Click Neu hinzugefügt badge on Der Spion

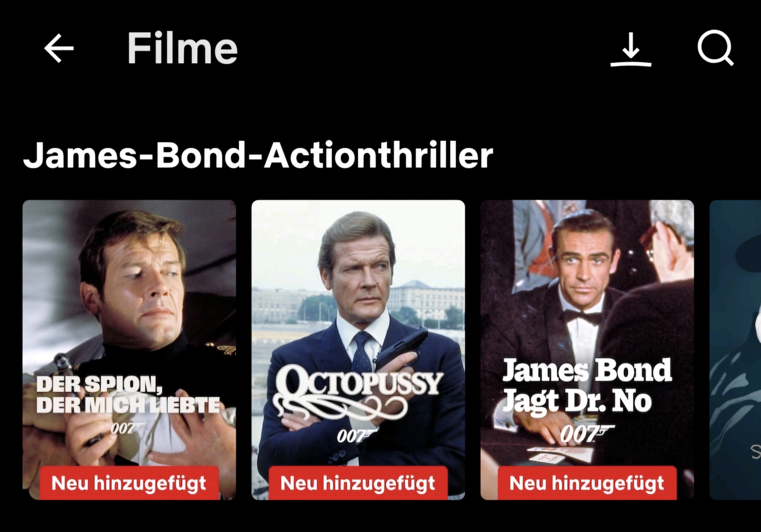pos(129,483)
